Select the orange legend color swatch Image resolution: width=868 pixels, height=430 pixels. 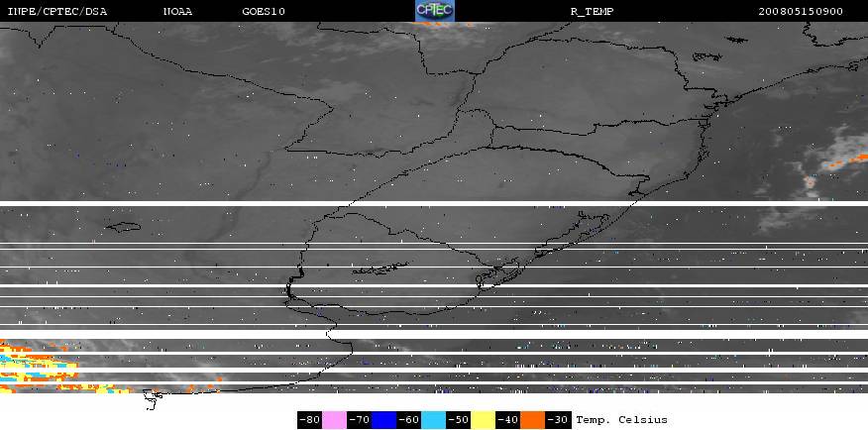pyautogui.click(x=532, y=420)
